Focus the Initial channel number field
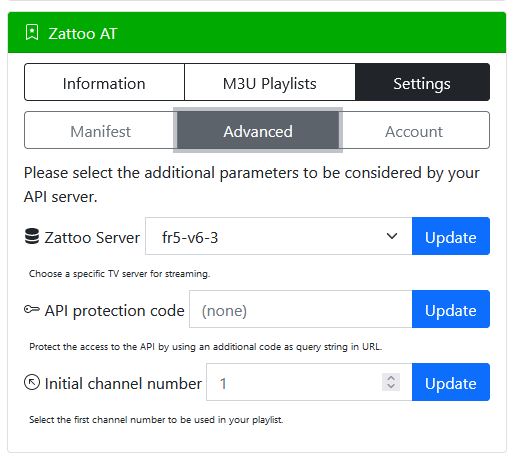 point(309,382)
